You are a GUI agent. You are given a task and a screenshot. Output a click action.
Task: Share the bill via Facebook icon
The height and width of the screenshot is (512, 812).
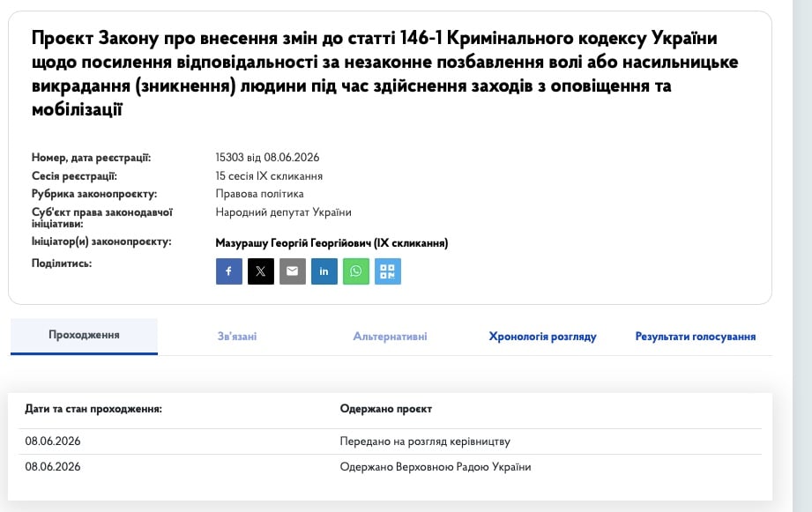229,271
